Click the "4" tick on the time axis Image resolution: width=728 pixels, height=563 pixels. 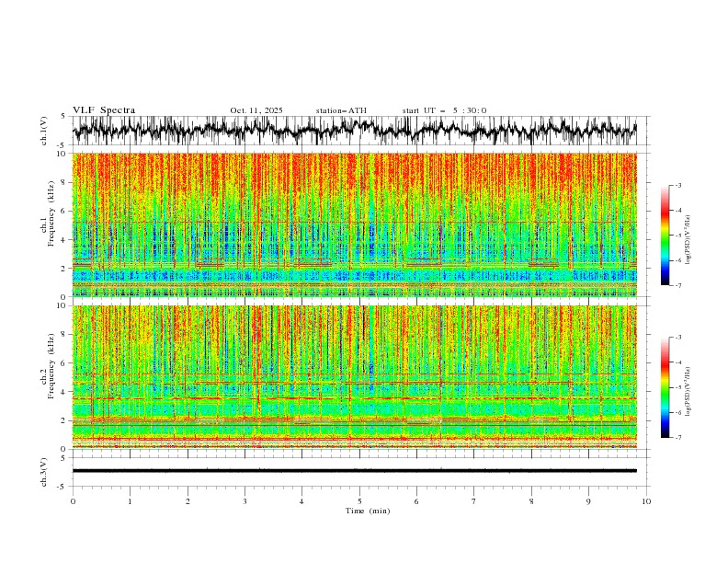[x=301, y=501]
